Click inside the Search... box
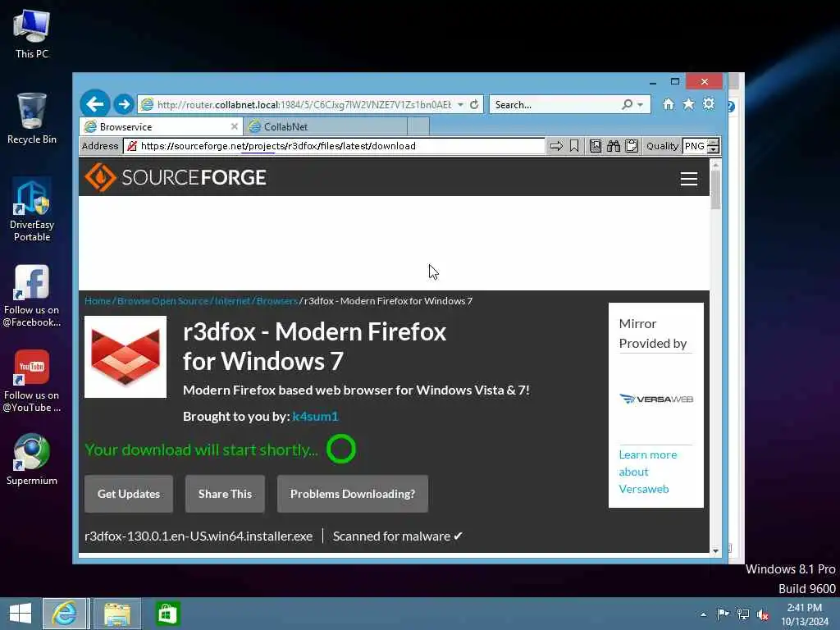The height and width of the screenshot is (630, 840). pyautogui.click(x=555, y=104)
